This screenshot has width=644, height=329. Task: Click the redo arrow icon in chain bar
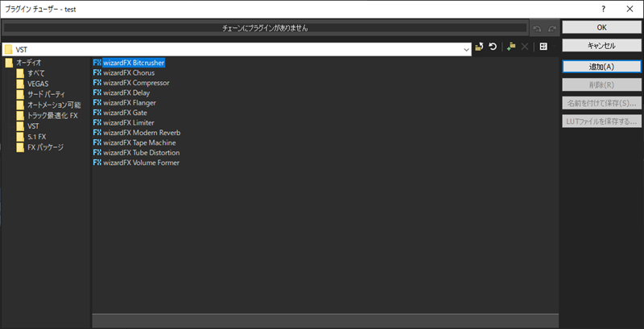click(x=552, y=28)
